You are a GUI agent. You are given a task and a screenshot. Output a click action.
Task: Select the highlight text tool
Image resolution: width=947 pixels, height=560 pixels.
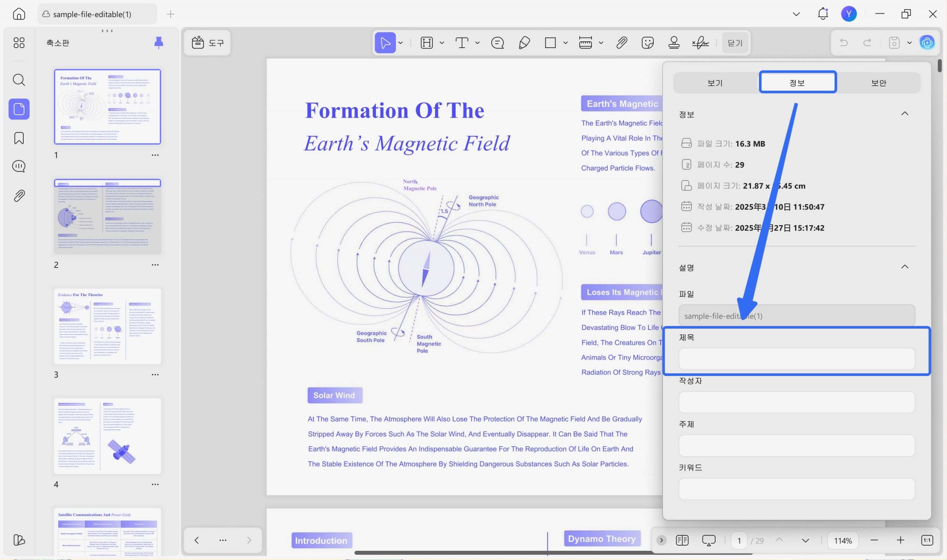point(427,43)
